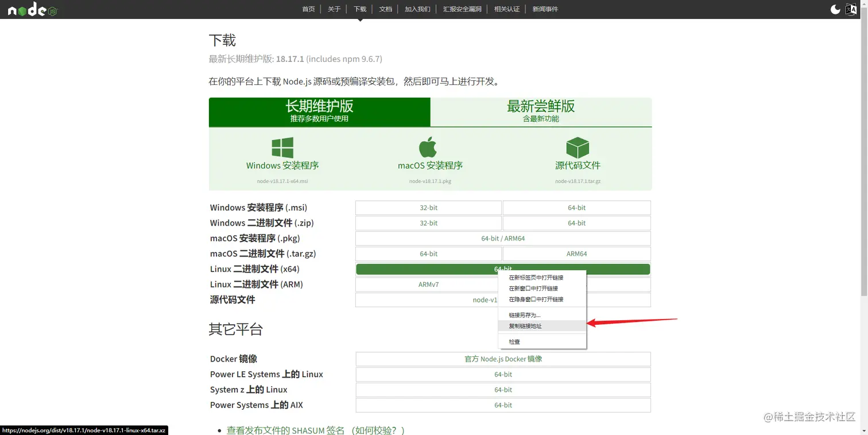Screen dimensions: 868x435
Task: Click the 其它平台 heading
Action: [x=235, y=329]
